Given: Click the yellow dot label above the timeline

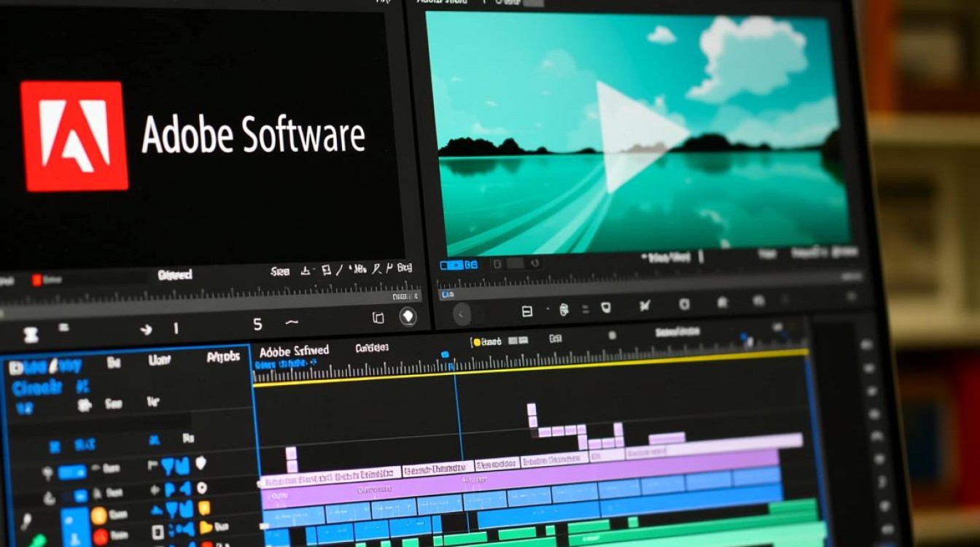Looking at the screenshot, I should pos(487,341).
